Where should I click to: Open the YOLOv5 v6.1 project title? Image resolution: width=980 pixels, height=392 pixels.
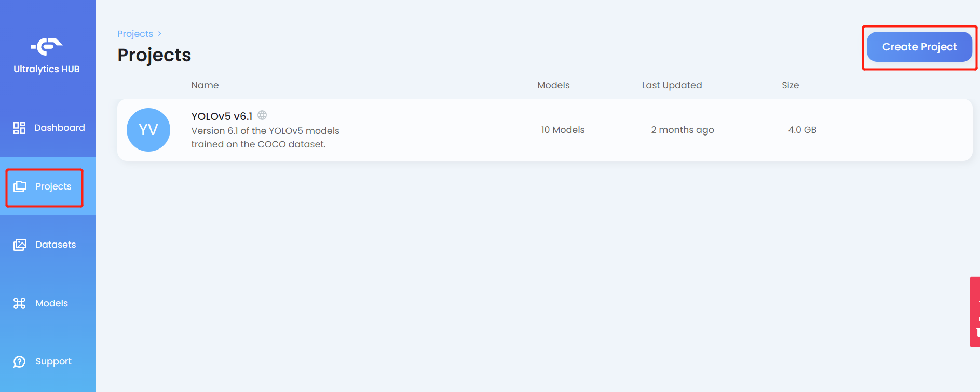click(222, 116)
